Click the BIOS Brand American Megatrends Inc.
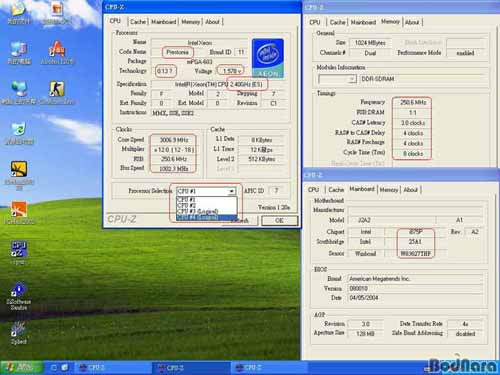This screenshot has width=500, height=375. point(415,278)
